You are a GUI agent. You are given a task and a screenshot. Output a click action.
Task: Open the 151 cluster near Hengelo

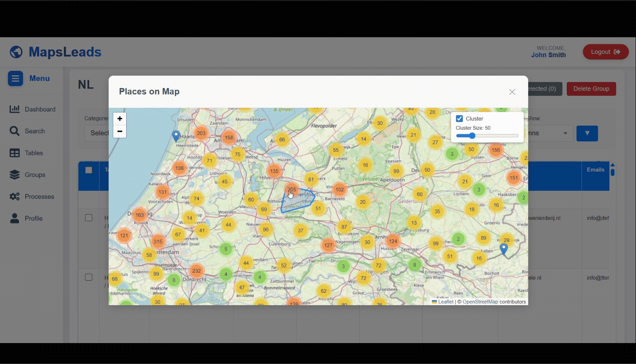pos(514,178)
